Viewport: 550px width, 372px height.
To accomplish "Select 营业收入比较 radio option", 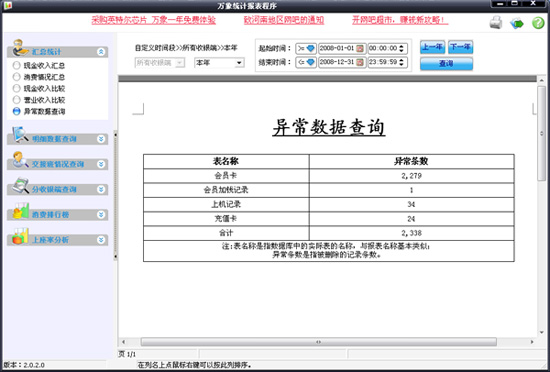I will pos(16,100).
